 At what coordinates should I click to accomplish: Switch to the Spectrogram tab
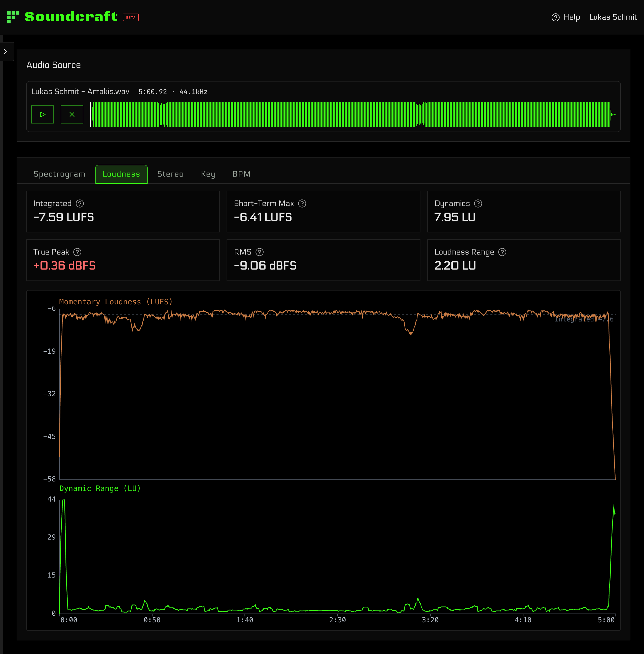pos(59,174)
